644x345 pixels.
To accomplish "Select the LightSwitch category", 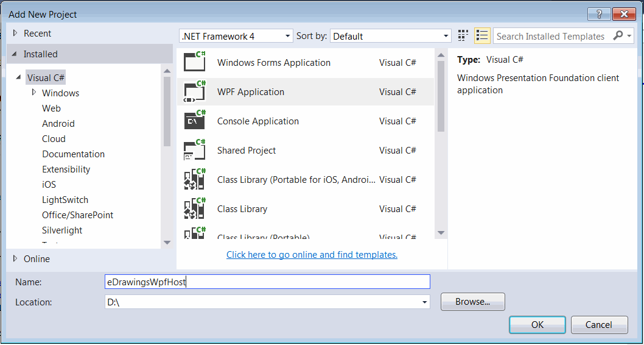I will click(65, 199).
